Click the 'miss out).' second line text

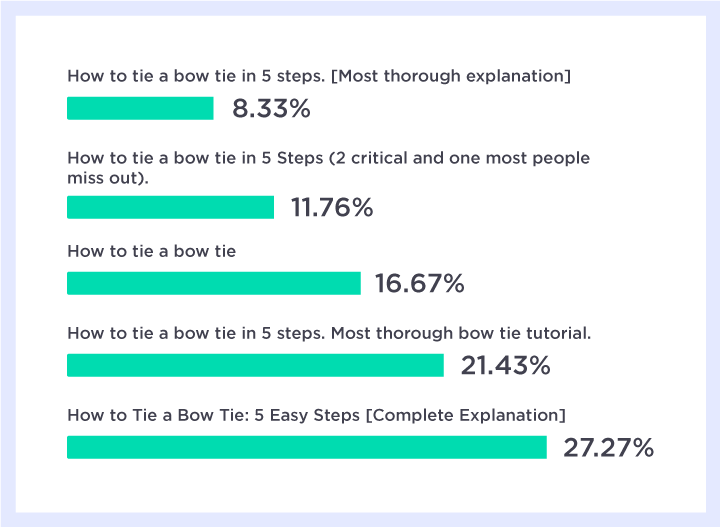coord(108,178)
